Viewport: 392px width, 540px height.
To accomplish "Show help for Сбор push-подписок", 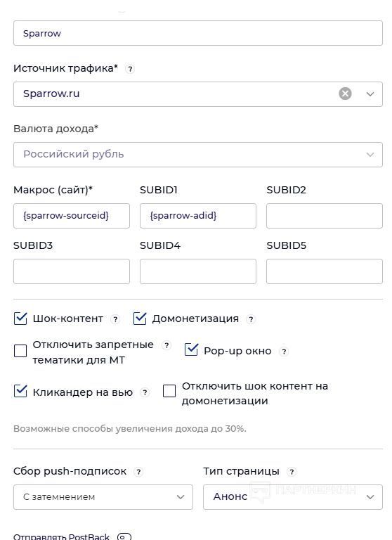I will click(x=138, y=472).
